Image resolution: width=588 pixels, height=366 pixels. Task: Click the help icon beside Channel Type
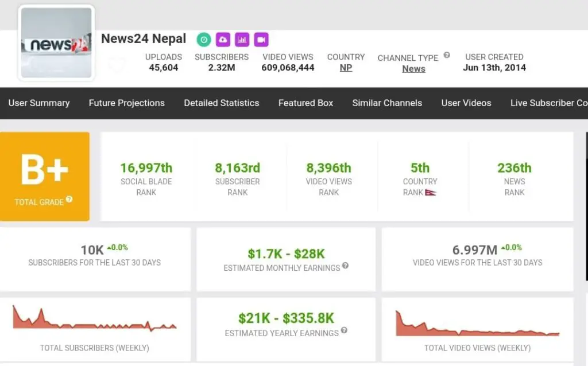447,55
